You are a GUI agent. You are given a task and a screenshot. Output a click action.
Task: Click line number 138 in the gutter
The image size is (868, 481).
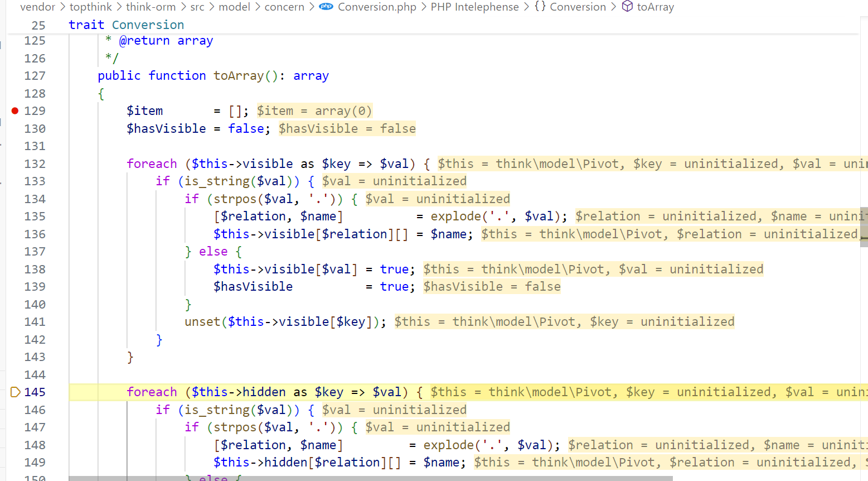35,270
